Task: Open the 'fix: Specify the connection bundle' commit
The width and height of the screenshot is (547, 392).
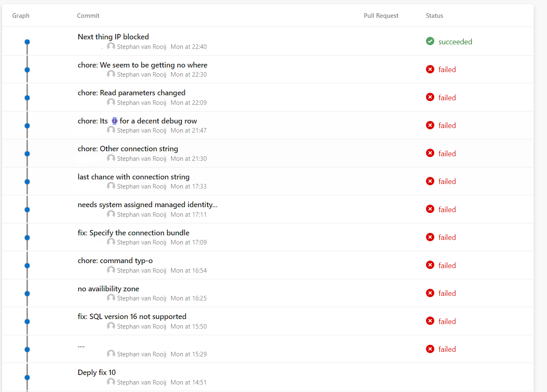Action: click(x=133, y=233)
